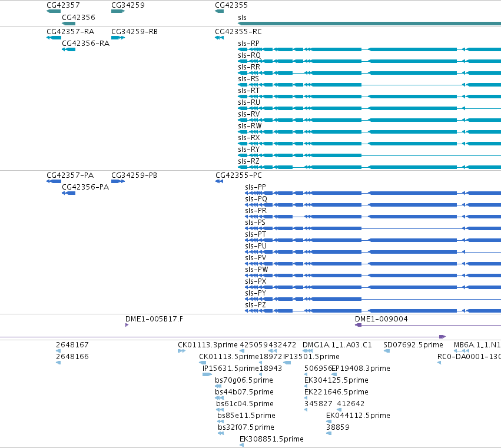The image size is (501, 448).
Task: Click the CG42357 gene label
Action: [63, 5]
